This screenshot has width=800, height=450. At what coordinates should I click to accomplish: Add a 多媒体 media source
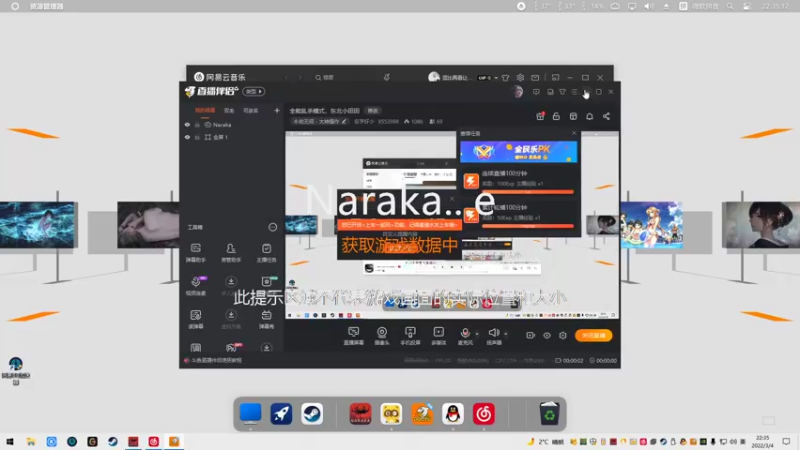point(439,336)
